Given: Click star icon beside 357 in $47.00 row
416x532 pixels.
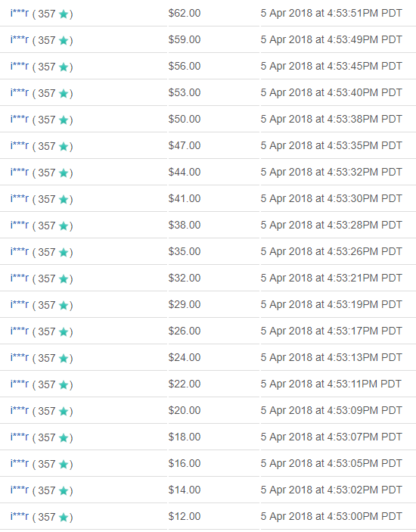Looking at the screenshot, I should tap(64, 147).
